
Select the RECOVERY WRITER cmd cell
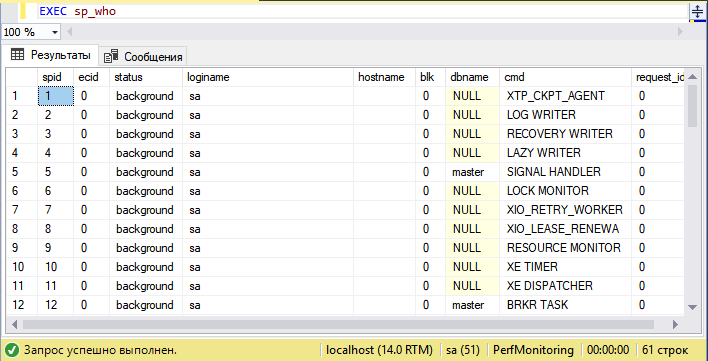pyautogui.click(x=565, y=134)
